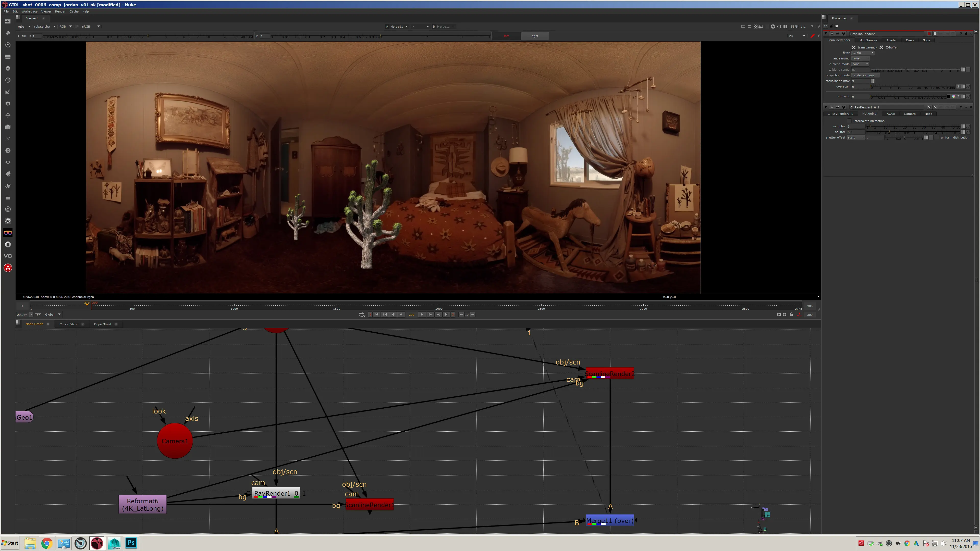Open the projection mode render camera dropdown

tap(865, 75)
